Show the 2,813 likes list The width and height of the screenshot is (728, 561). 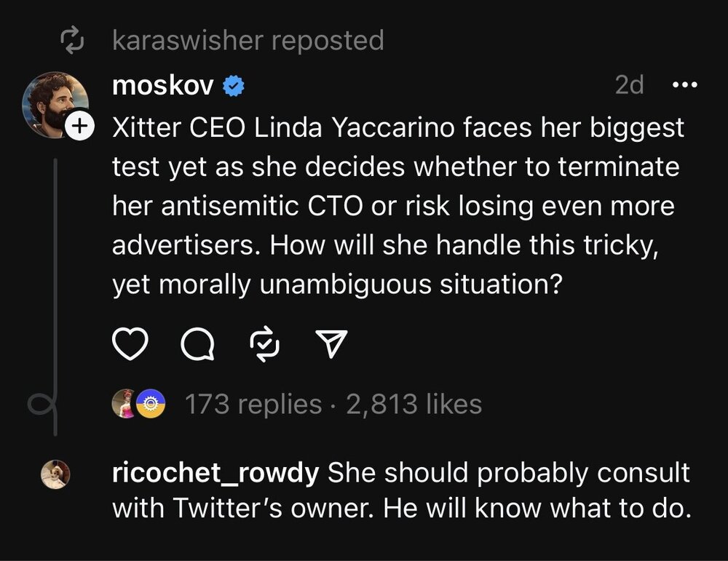pos(414,405)
